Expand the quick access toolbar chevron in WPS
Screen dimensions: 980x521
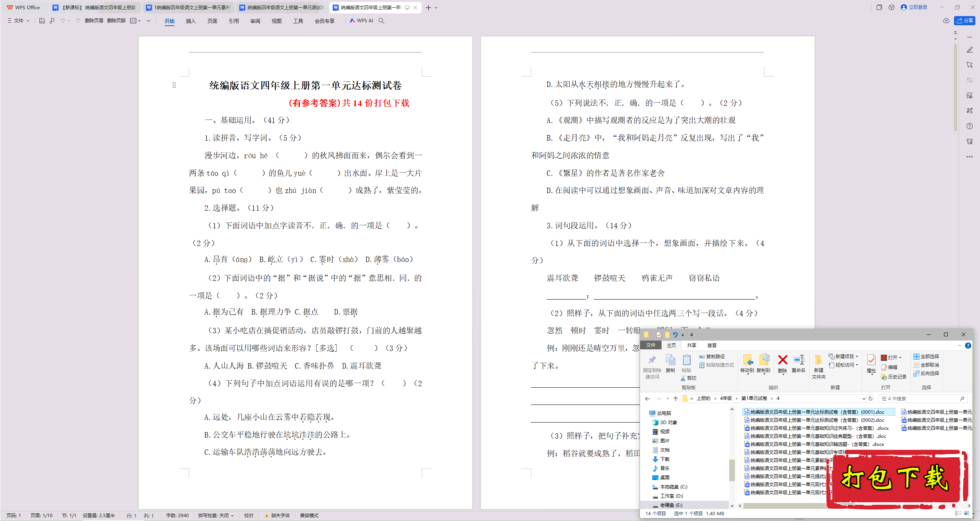(149, 21)
